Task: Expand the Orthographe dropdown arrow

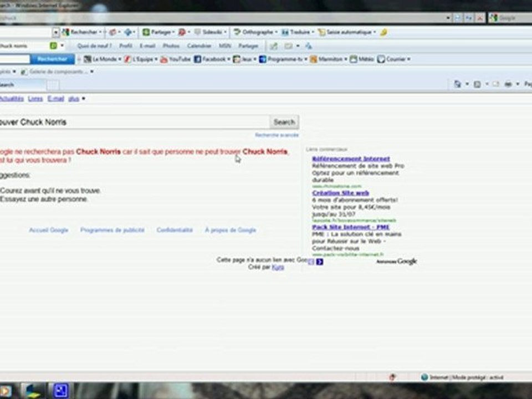Action: pyautogui.click(x=276, y=32)
